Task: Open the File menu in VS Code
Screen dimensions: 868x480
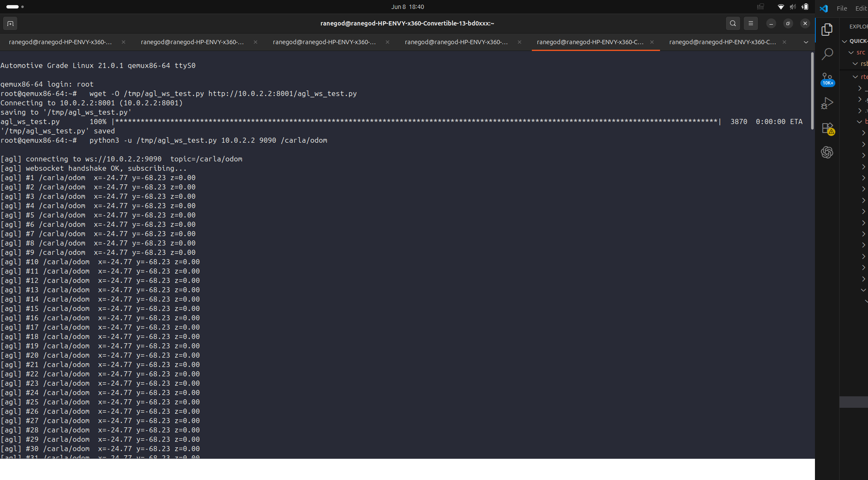Action: [842, 8]
